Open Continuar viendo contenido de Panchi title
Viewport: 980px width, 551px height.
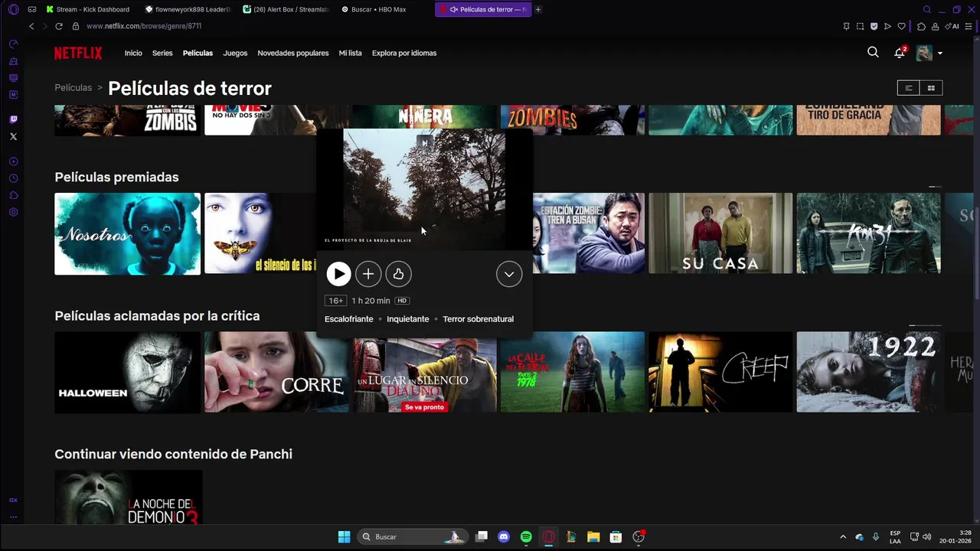pos(174,454)
